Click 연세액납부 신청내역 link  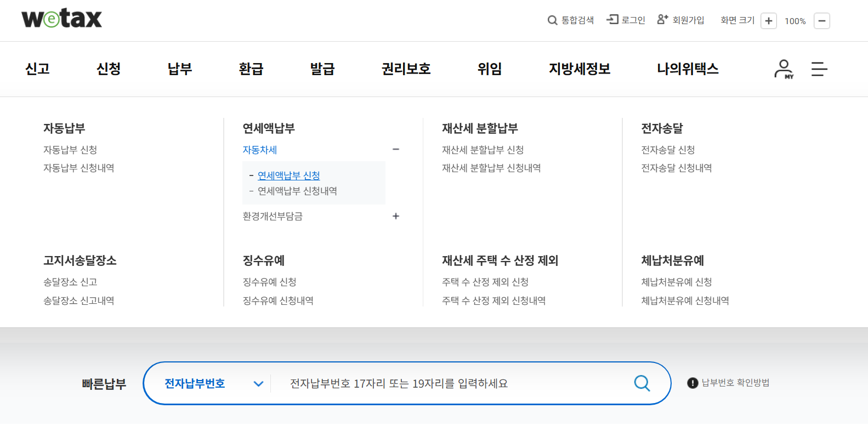(x=297, y=191)
